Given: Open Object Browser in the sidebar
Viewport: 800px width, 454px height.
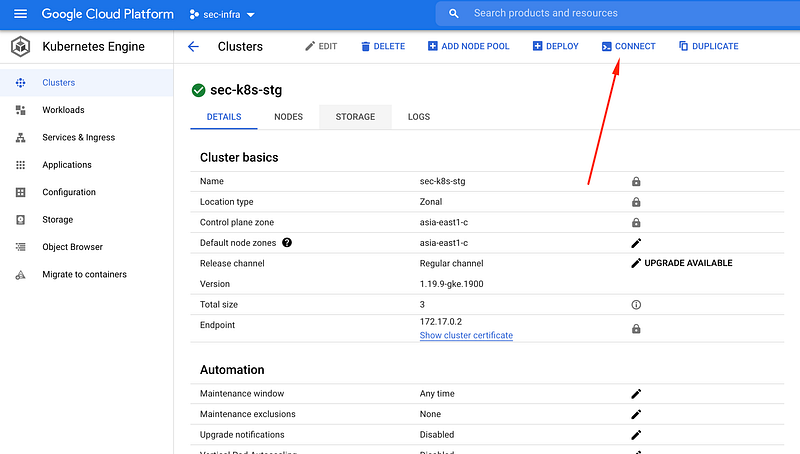Looking at the screenshot, I should click(x=87, y=247).
